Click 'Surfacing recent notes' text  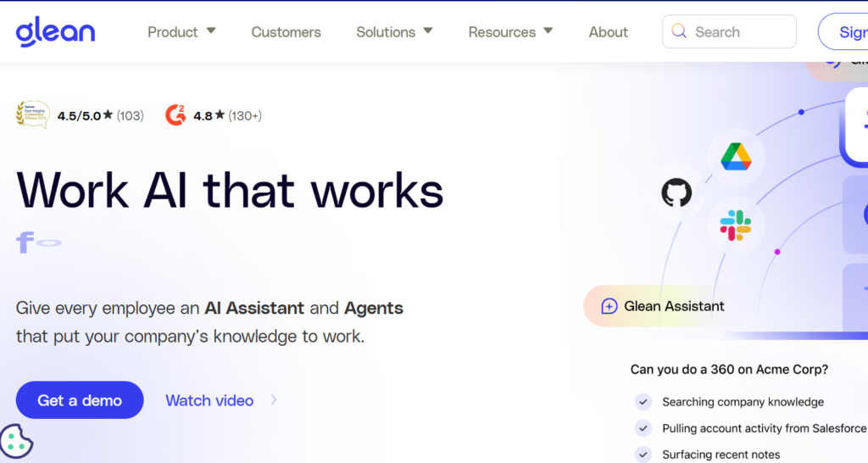pyautogui.click(x=721, y=455)
